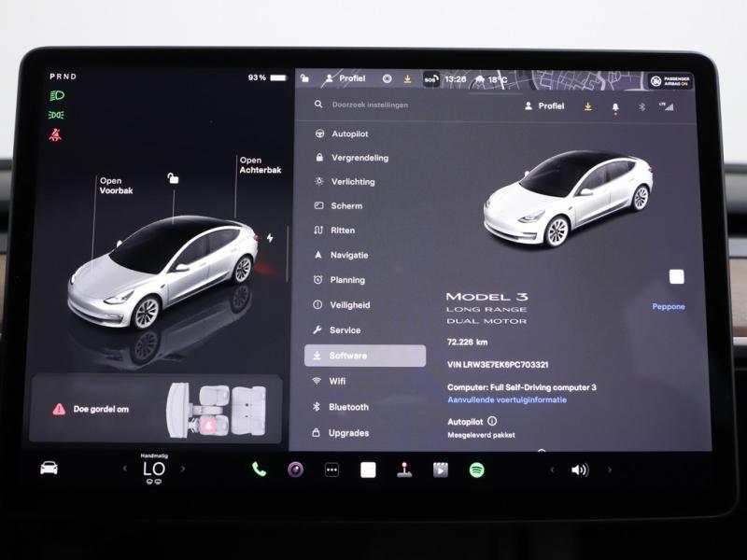Tap the red seatbelt warning icon
The height and width of the screenshot is (560, 747).
point(56,135)
